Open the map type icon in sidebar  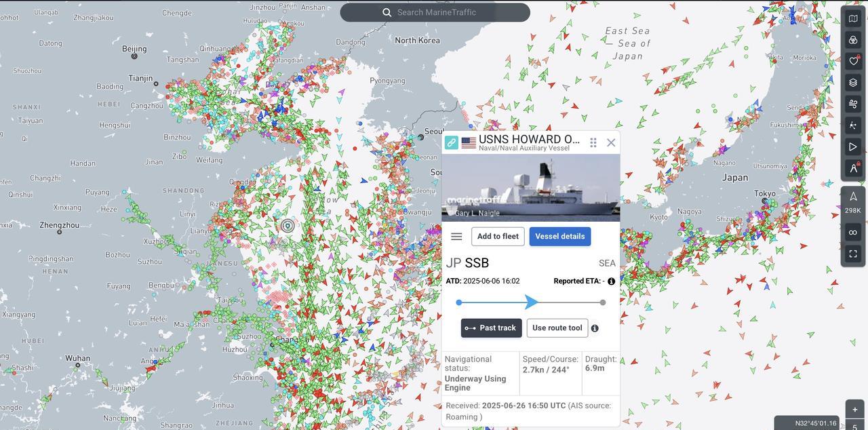click(853, 18)
